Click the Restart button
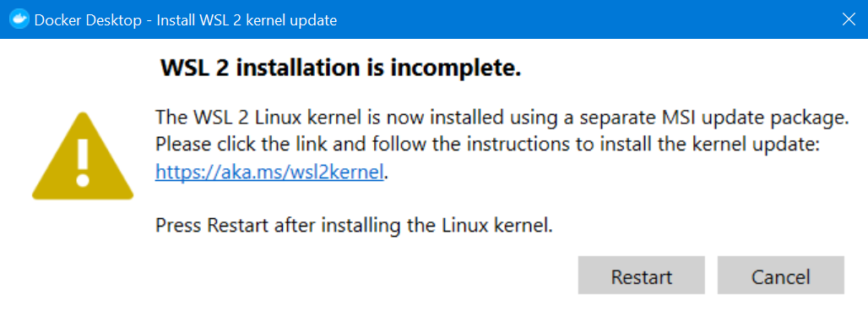This screenshot has height=317, width=868. [x=641, y=276]
